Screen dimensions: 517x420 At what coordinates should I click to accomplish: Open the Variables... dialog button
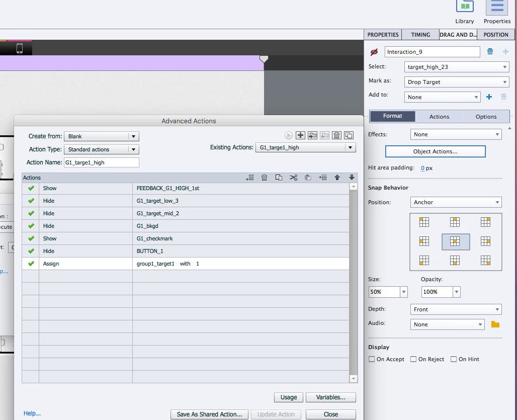(x=331, y=397)
